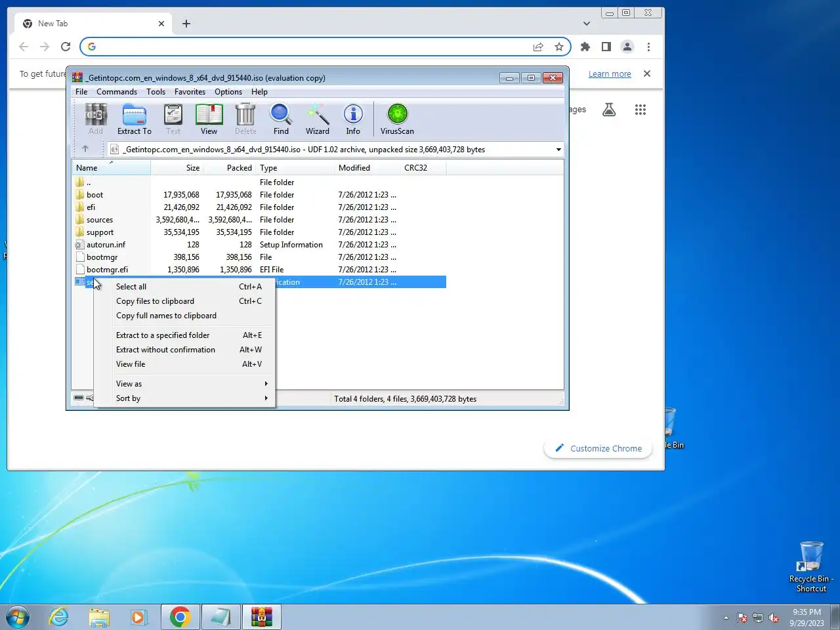Screen dimensions: 840x630
Task: Choose Extract without confirmation
Action: click(184, 350)
